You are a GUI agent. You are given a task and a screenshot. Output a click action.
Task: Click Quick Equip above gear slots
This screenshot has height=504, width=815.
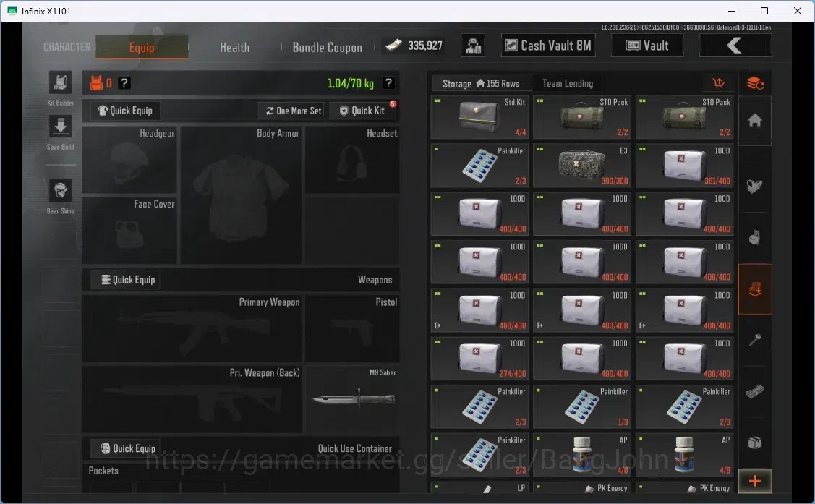tap(125, 111)
